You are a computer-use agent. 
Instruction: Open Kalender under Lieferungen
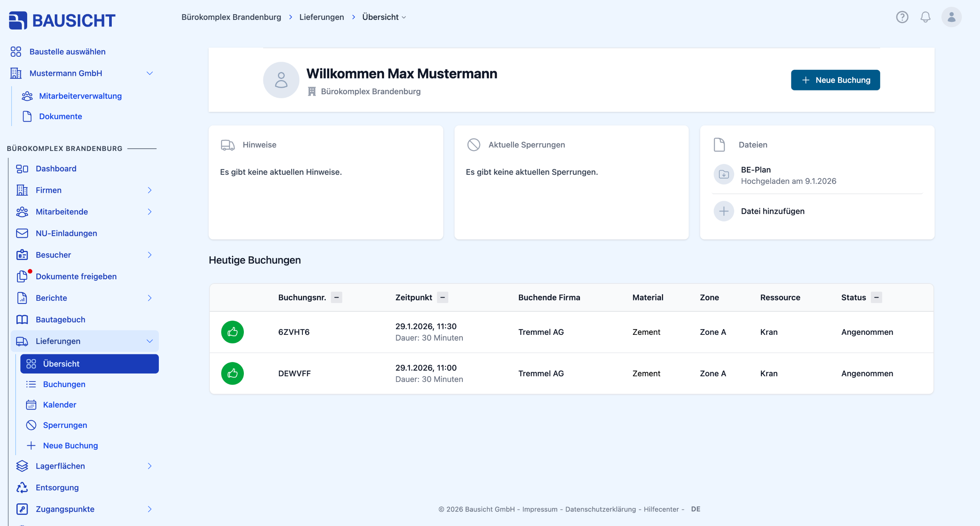59,405
